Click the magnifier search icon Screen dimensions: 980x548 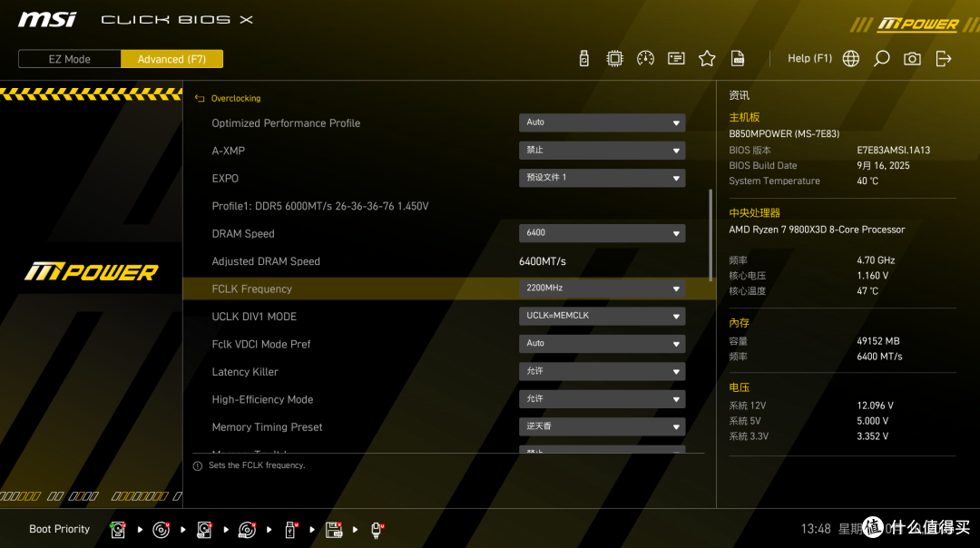(x=881, y=59)
